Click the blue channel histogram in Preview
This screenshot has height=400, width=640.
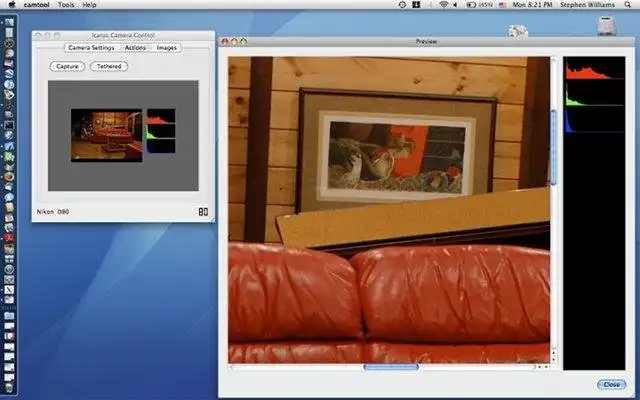click(594, 121)
